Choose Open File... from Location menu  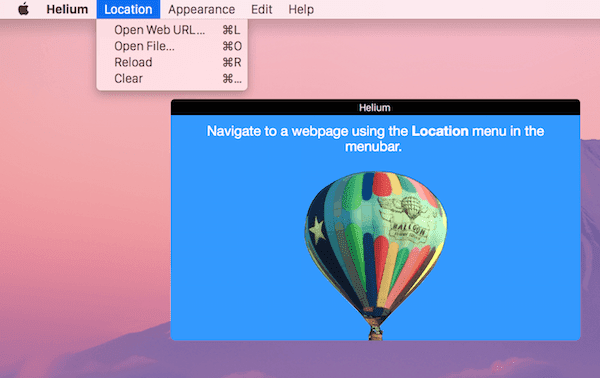[172, 46]
